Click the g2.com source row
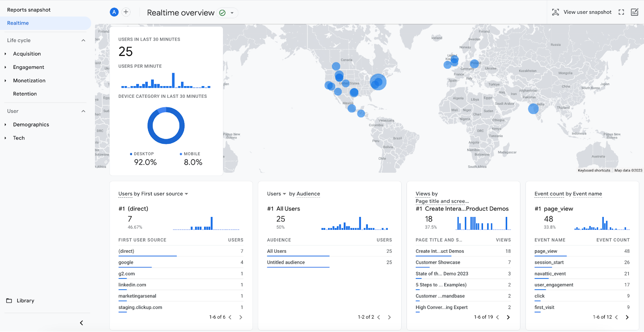644x332 pixels. pyautogui.click(x=181, y=274)
